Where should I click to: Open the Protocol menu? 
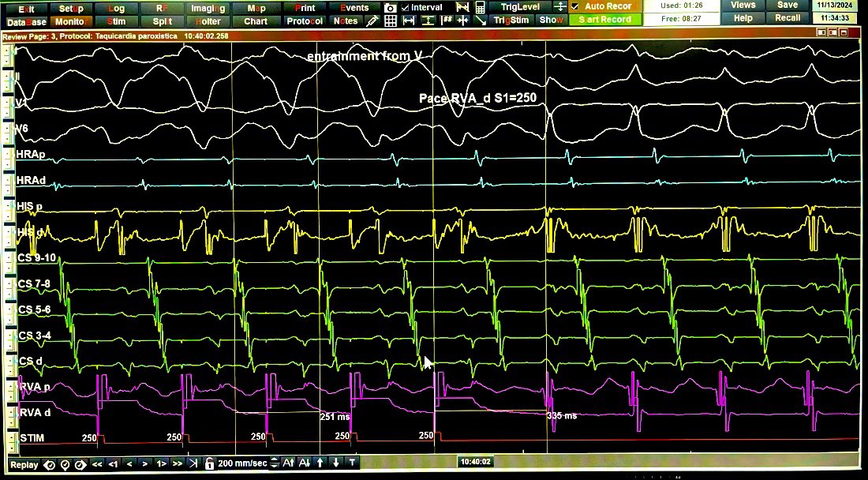point(304,21)
